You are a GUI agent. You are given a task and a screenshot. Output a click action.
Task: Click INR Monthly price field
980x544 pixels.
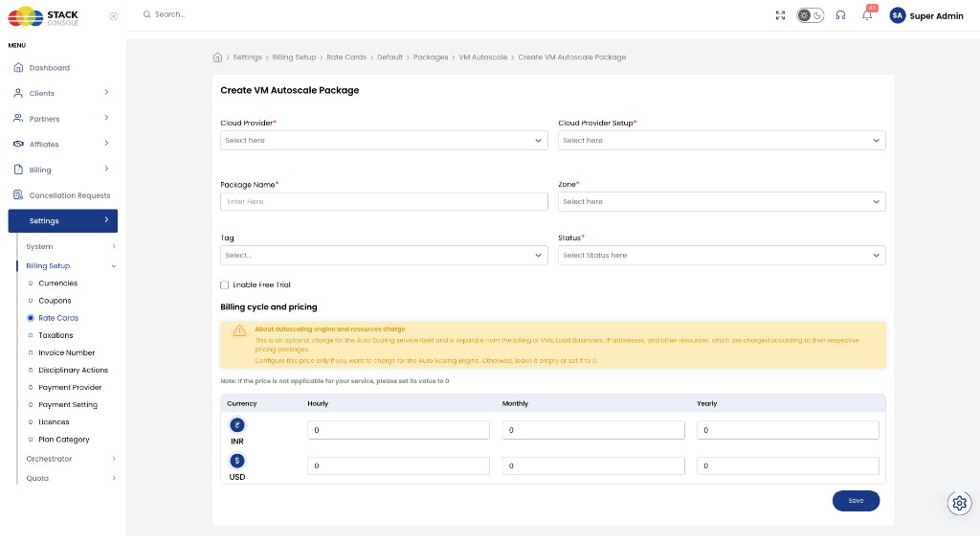pos(593,430)
